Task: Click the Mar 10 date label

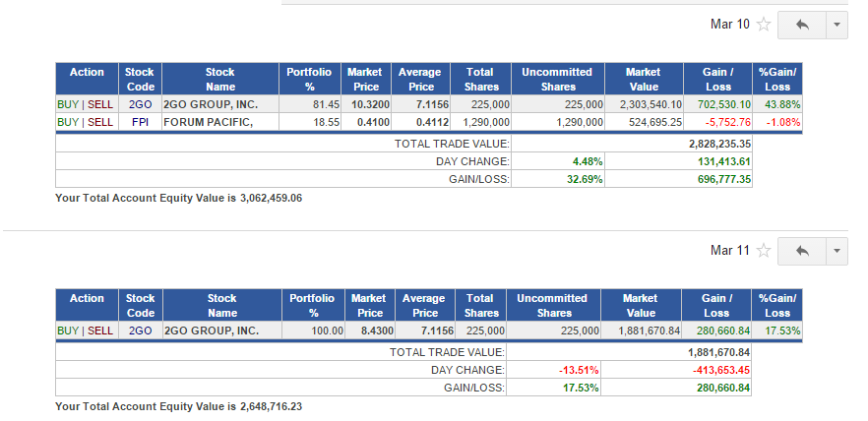Action: tap(729, 25)
